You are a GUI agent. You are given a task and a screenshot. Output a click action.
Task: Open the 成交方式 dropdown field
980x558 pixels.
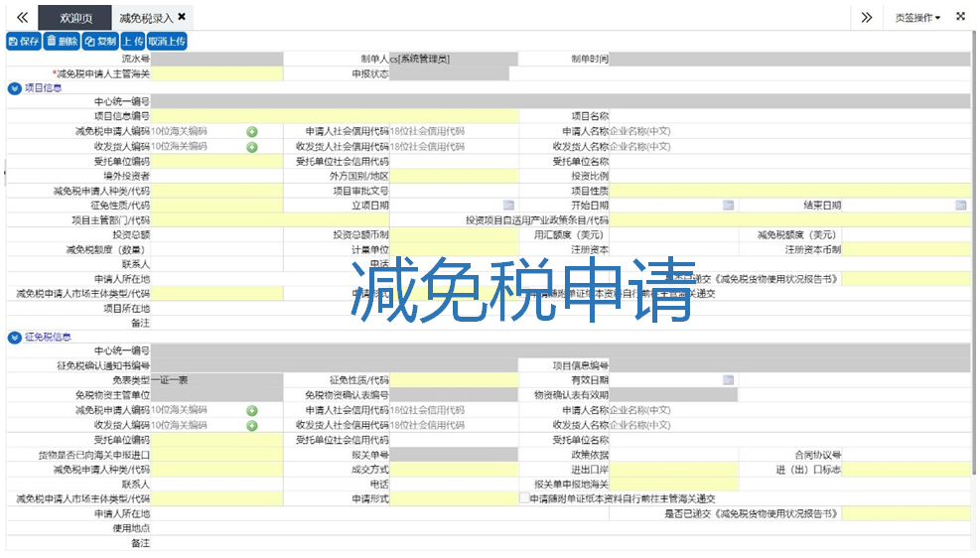[454, 470]
